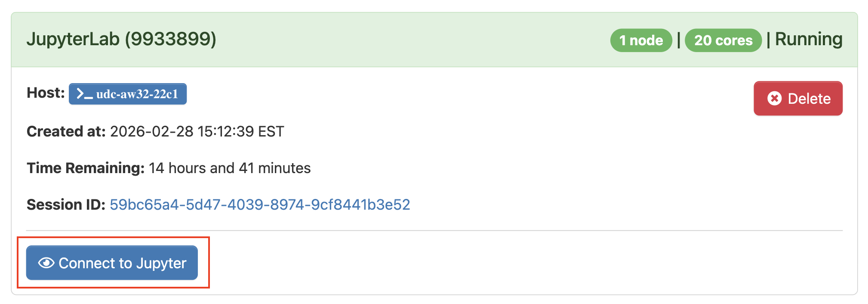
Task: Toggle the host console badge udc-aw32-22c1
Action: click(127, 94)
